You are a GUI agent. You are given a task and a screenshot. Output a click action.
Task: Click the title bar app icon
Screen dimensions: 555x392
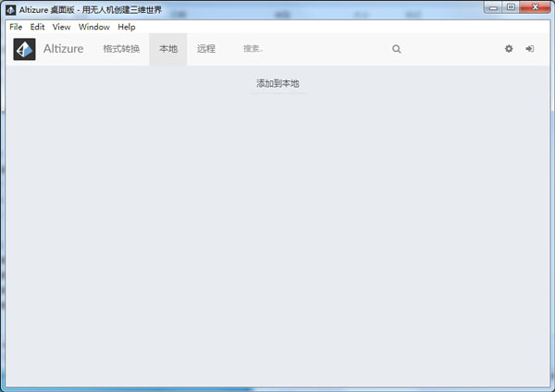click(10, 10)
